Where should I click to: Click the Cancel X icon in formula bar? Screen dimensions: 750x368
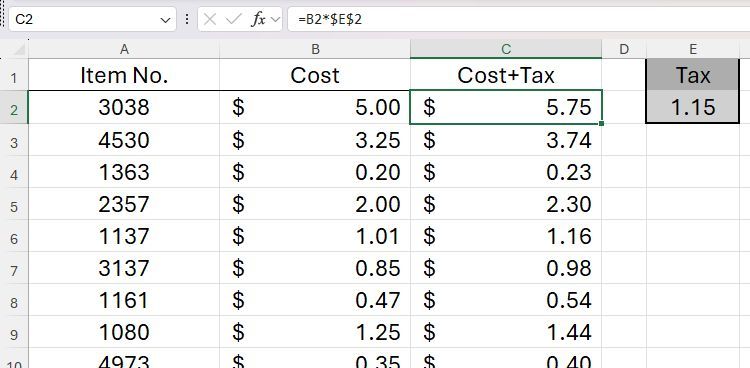pos(210,20)
